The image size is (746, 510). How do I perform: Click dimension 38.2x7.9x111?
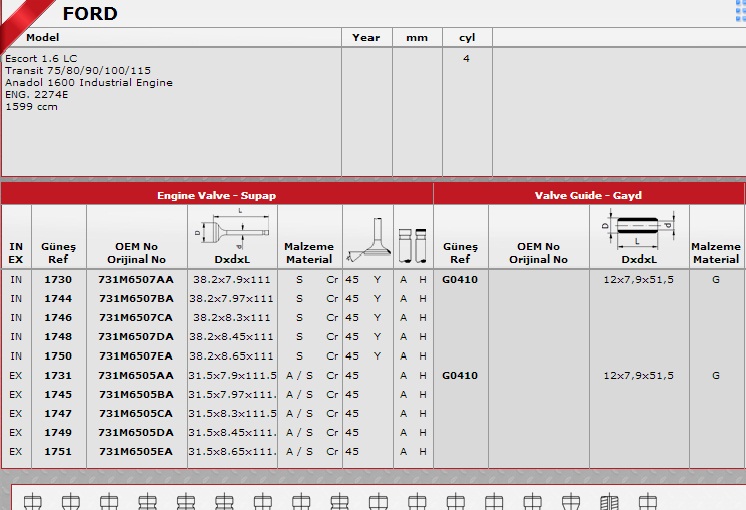pos(232,280)
